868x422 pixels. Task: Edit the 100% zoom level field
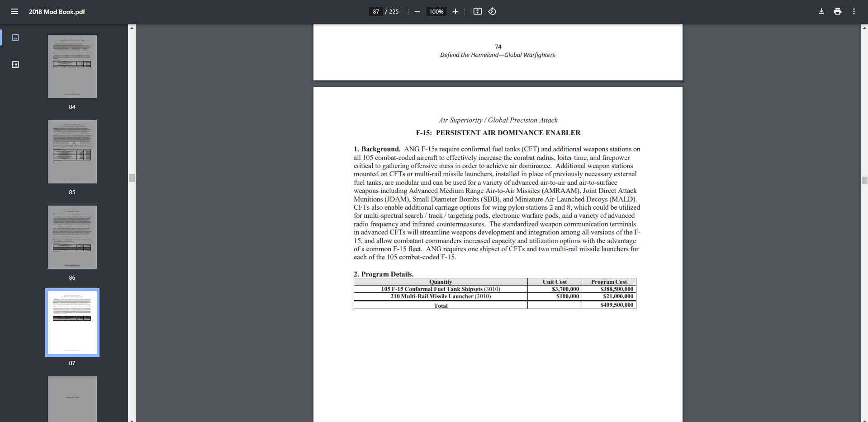coord(436,11)
